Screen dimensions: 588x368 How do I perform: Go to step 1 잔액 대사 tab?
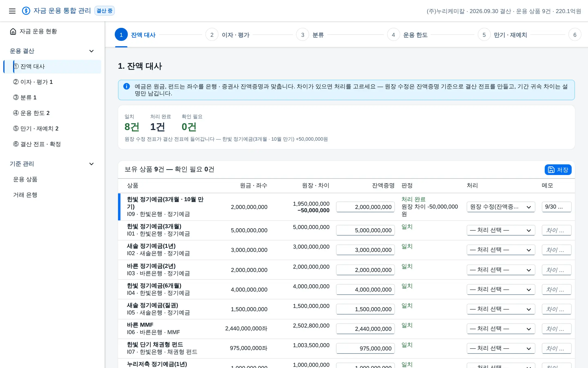pyautogui.click(x=135, y=35)
